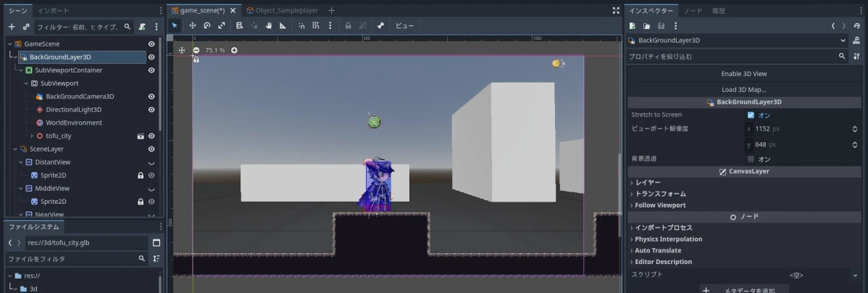Instantiate child scene with link icon
Viewport: 868px width, 293px height.
pyautogui.click(x=26, y=27)
